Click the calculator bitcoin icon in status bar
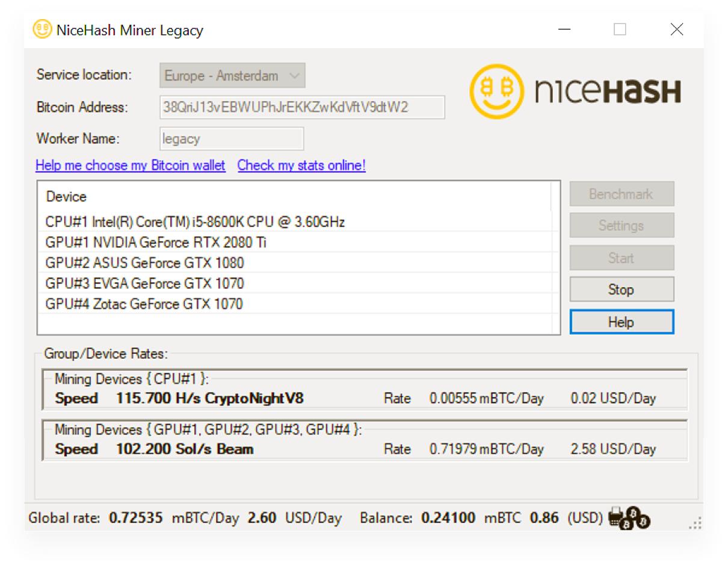This screenshot has height=568, width=728. pos(629,517)
